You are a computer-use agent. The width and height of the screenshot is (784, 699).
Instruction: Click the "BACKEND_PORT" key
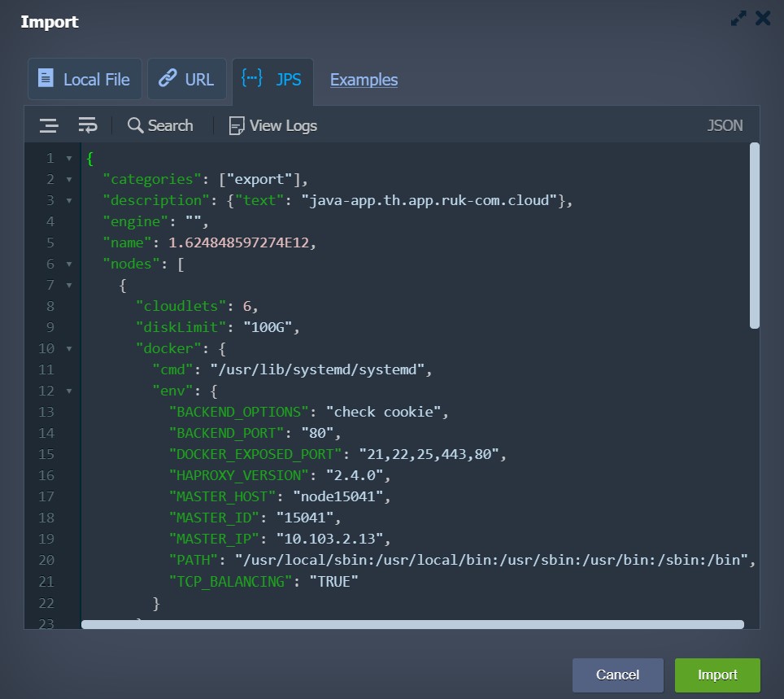[x=227, y=433]
